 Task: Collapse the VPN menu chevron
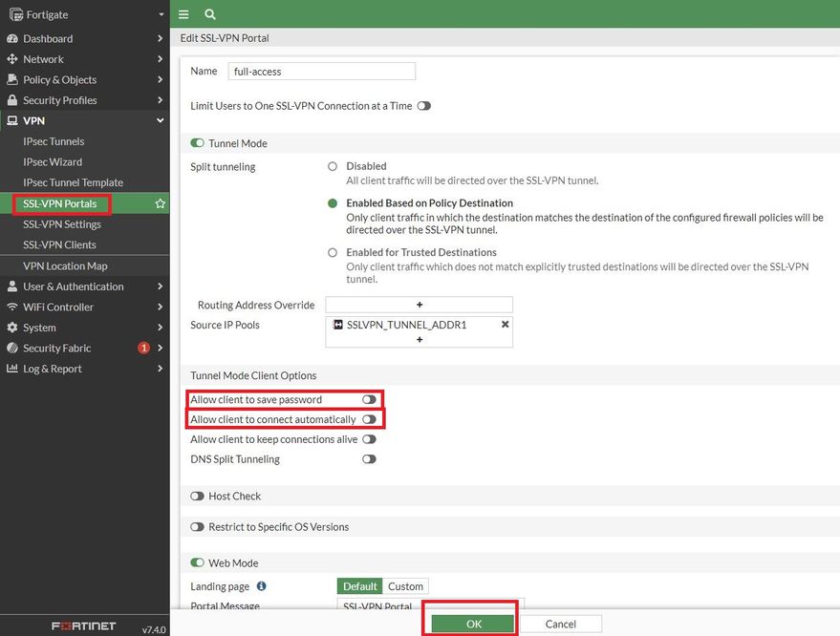point(160,120)
